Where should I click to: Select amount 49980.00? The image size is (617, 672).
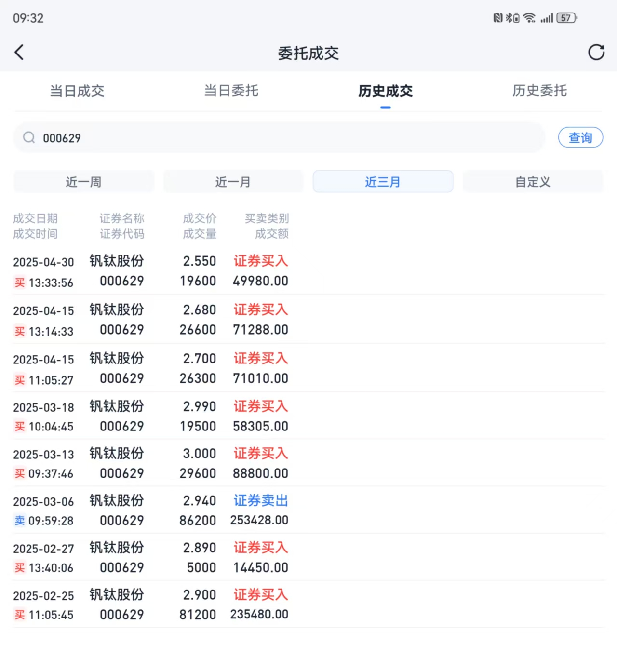(260, 281)
